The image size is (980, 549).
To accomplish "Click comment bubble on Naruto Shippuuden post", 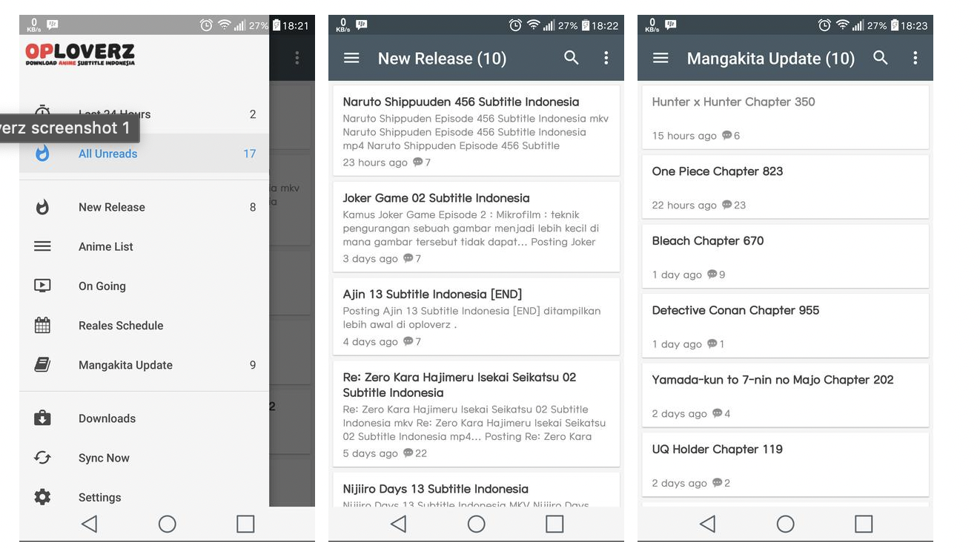I will (x=418, y=162).
